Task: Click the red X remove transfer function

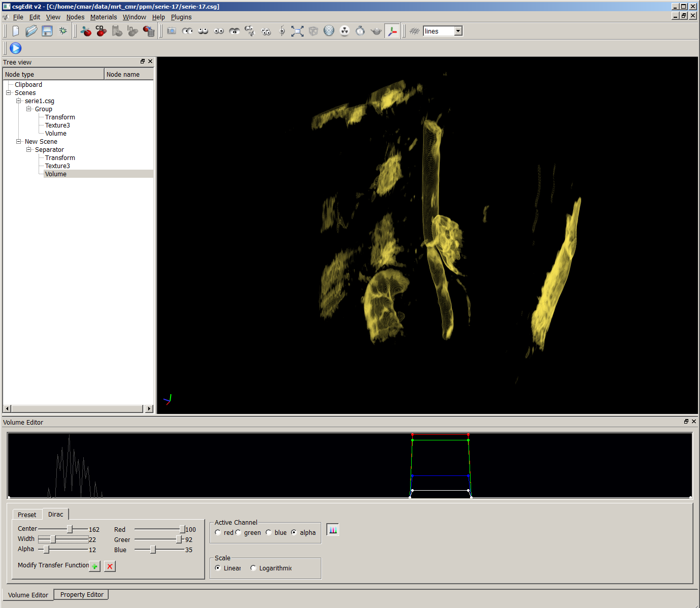Action: (x=110, y=566)
